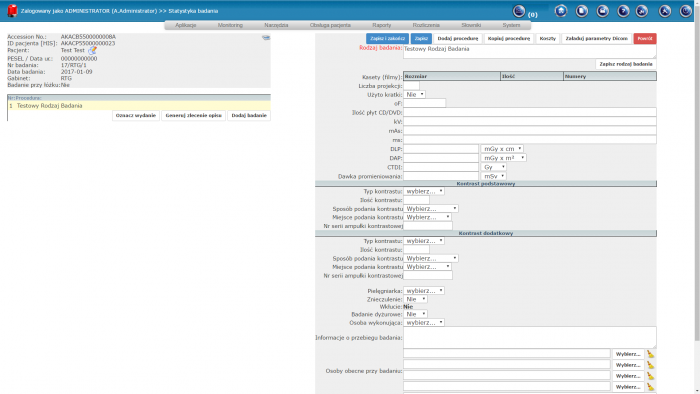Image resolution: width=700 pixels, height=394 pixels.
Task: Open the Aplikacje menu
Action: pyautogui.click(x=186, y=25)
